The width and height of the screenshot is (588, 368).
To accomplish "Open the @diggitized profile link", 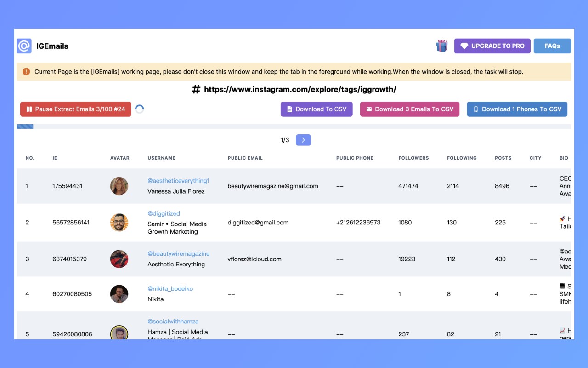I will click(x=164, y=213).
